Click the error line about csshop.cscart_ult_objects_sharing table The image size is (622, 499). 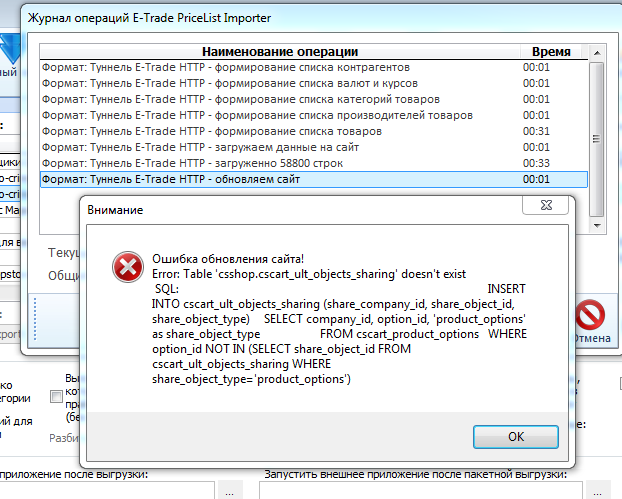309,274
